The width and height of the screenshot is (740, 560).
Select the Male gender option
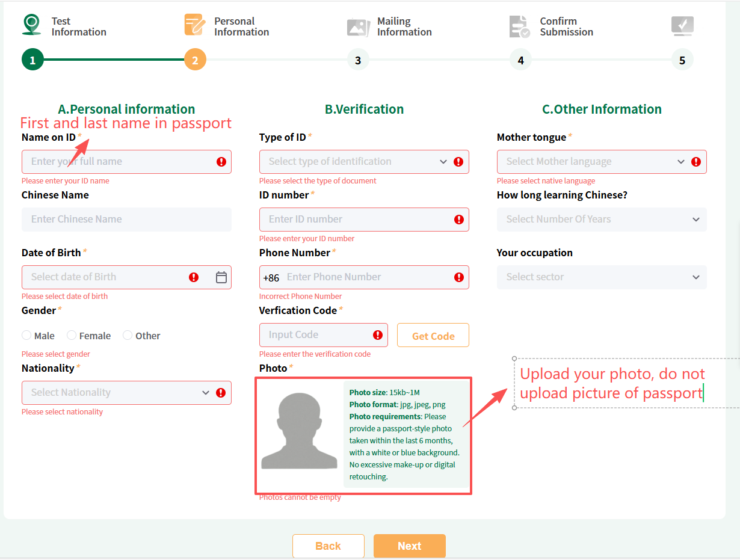pyautogui.click(x=27, y=336)
